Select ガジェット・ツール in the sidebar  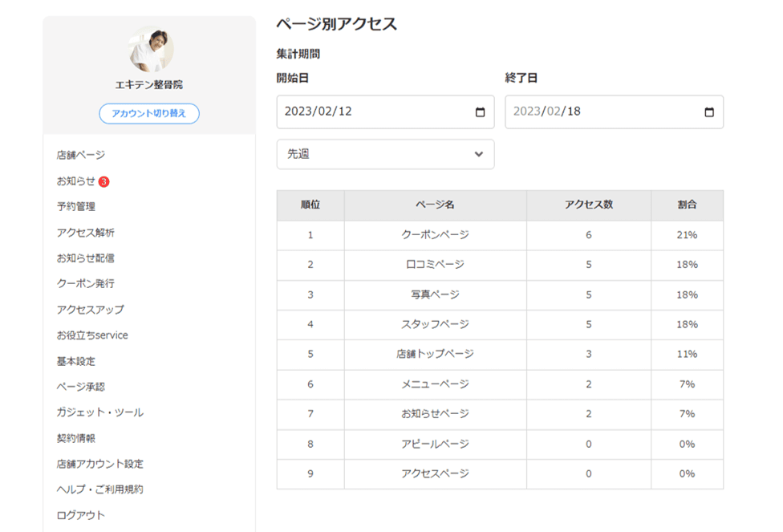click(99, 412)
